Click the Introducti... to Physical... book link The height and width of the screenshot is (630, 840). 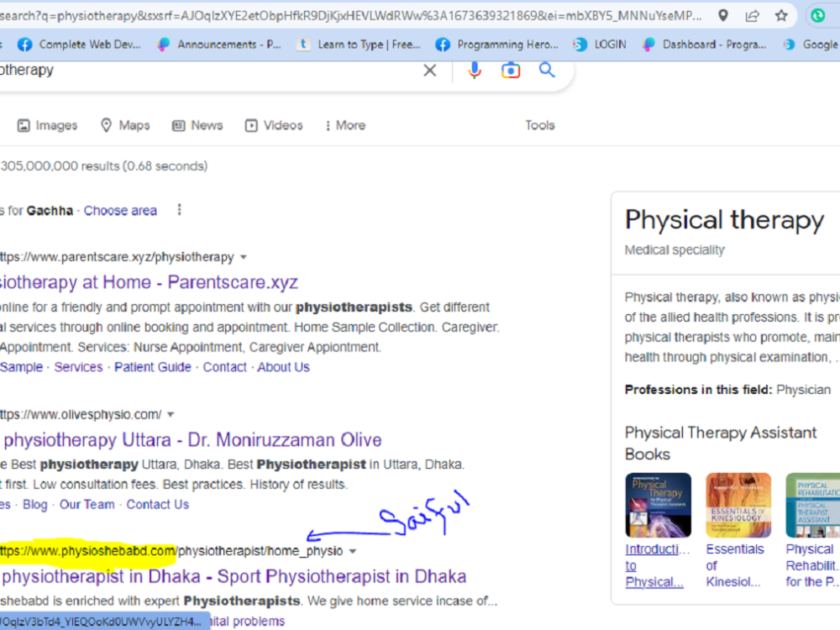pos(658,565)
